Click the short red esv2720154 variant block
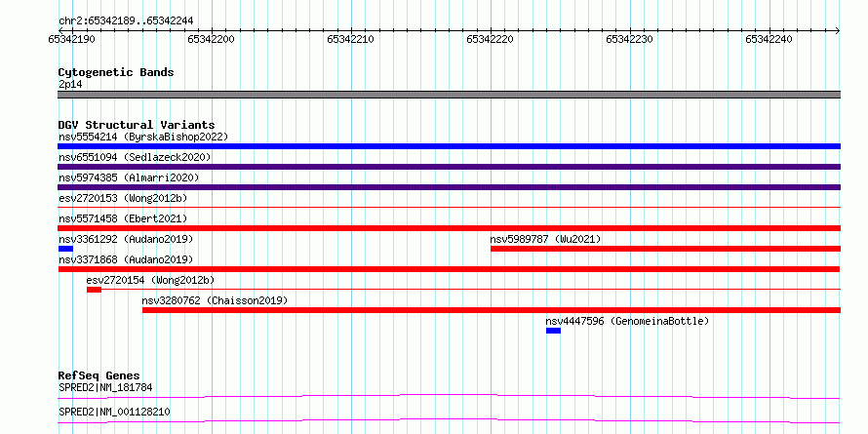The image size is (868, 434). (x=94, y=290)
